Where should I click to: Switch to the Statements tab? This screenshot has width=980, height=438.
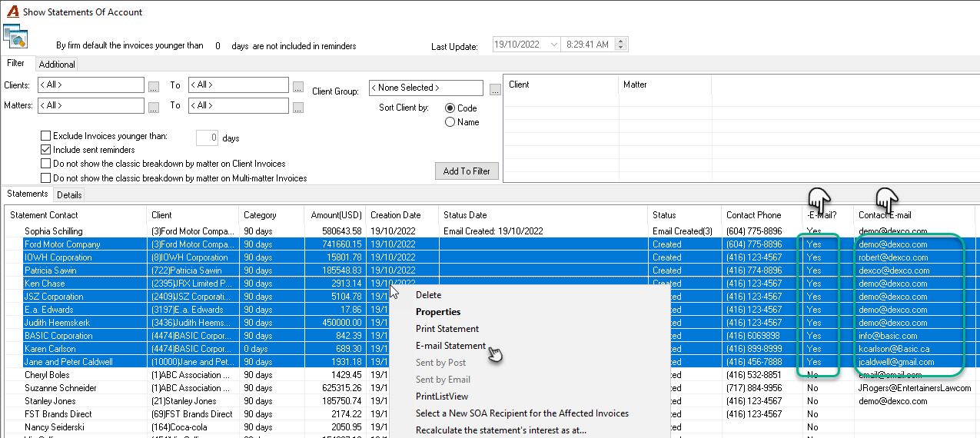click(27, 194)
